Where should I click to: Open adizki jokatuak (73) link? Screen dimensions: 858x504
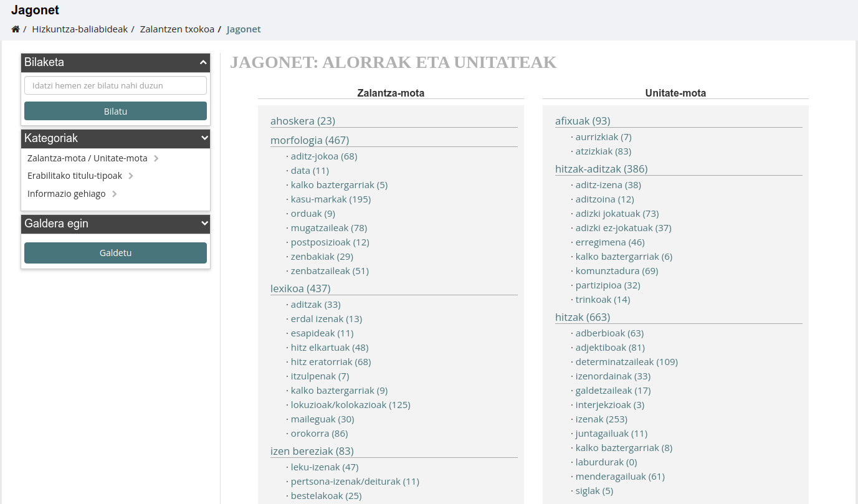click(617, 214)
